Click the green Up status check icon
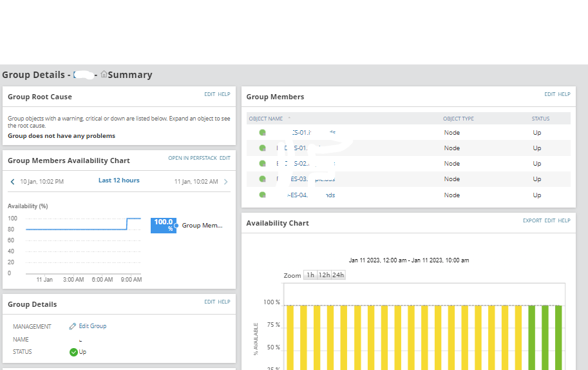 click(x=73, y=352)
